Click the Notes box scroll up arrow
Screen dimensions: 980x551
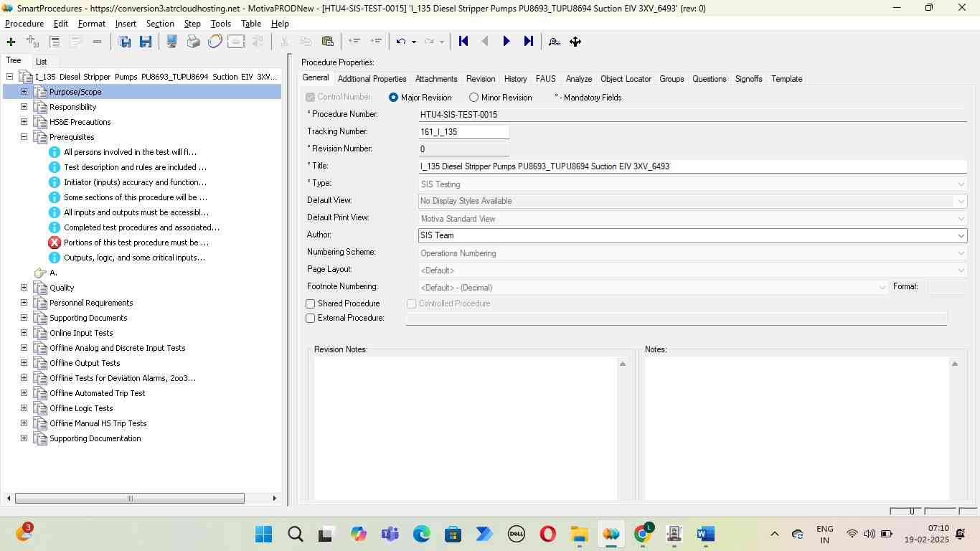(x=954, y=364)
